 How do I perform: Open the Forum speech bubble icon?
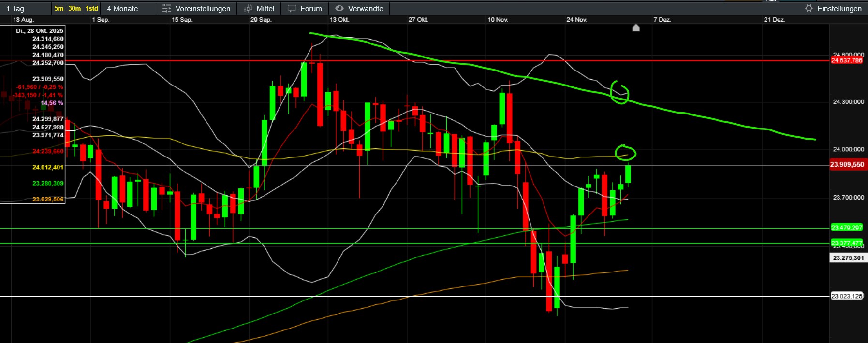[x=292, y=9]
